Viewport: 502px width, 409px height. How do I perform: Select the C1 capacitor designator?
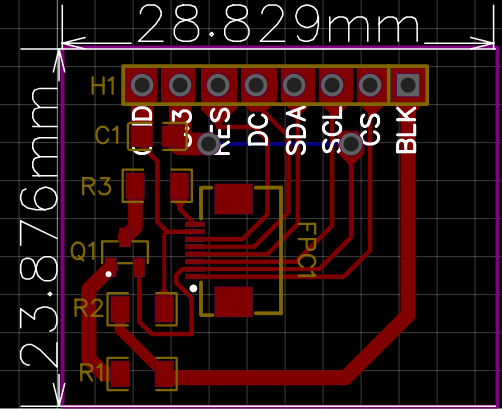tap(107, 135)
